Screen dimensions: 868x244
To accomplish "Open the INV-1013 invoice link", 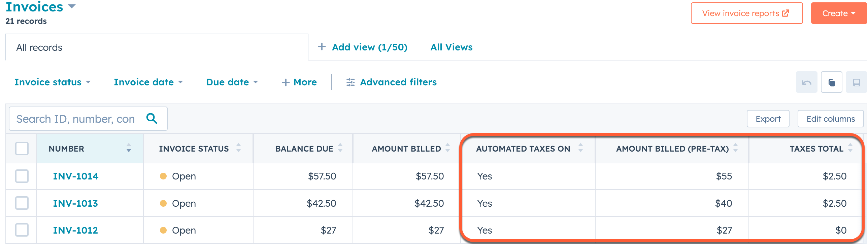I will pos(75,203).
